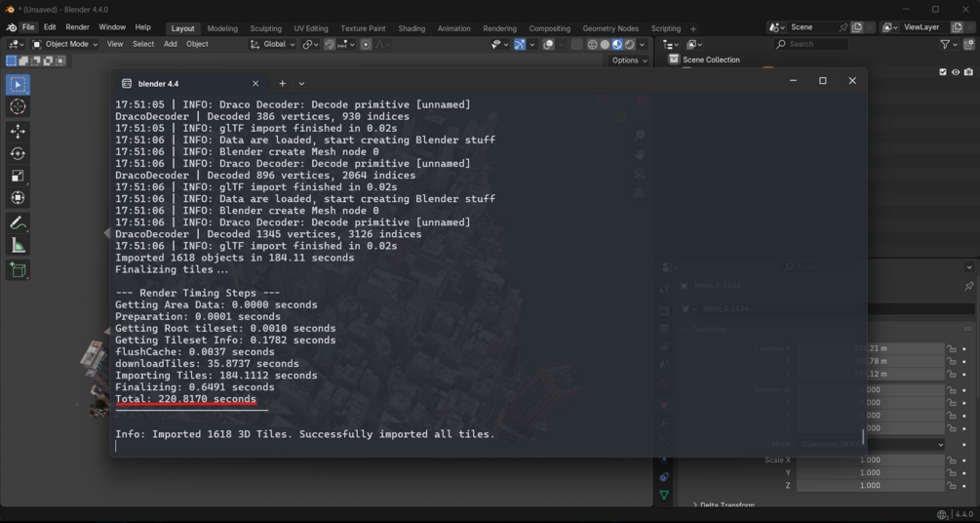
Task: Open outliner display mode dropdown
Action: click(692, 45)
